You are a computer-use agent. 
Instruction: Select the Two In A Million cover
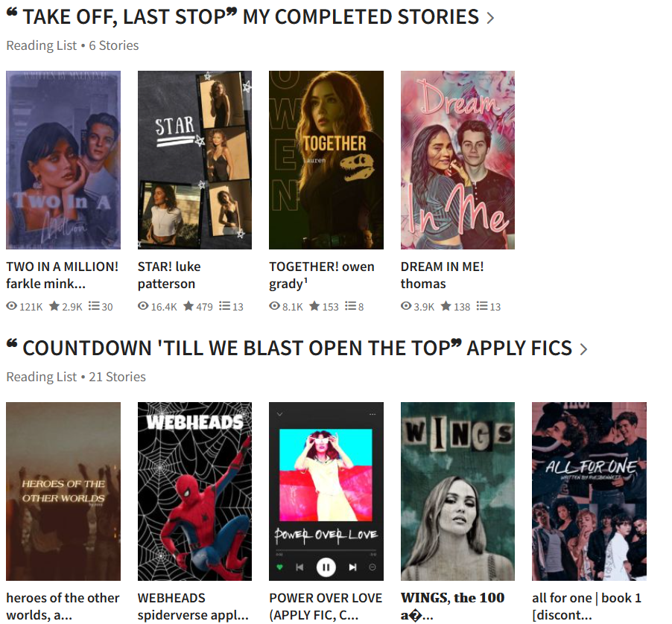pos(63,160)
